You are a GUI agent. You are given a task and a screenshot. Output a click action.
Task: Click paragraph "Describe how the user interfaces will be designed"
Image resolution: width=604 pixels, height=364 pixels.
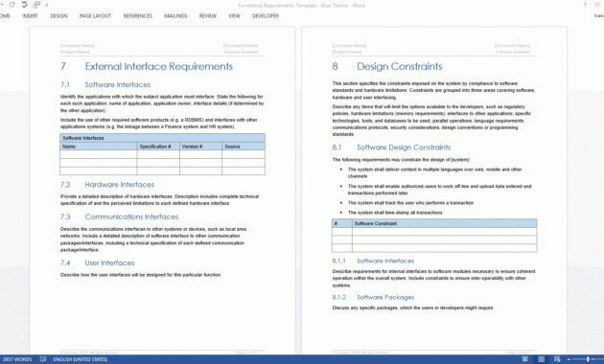tap(141, 275)
